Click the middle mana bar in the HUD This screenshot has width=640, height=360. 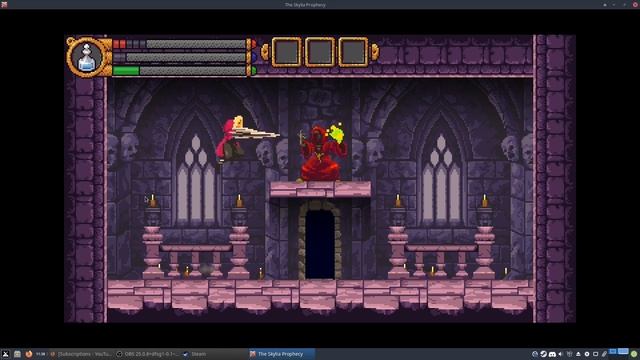(x=180, y=57)
